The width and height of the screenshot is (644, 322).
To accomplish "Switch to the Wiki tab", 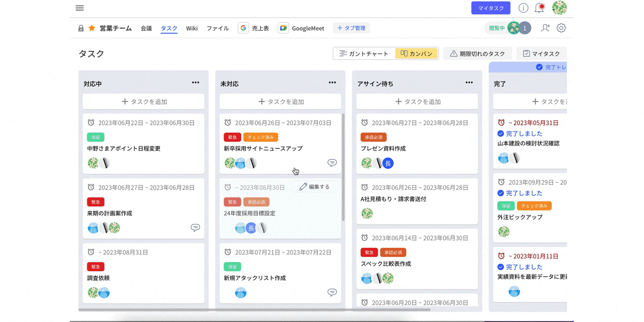I will click(192, 28).
